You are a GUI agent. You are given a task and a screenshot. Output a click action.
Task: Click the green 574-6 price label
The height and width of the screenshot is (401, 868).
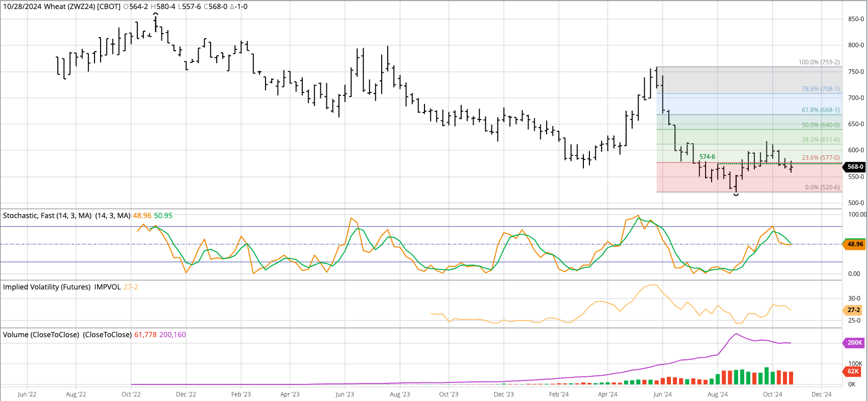[x=707, y=157]
